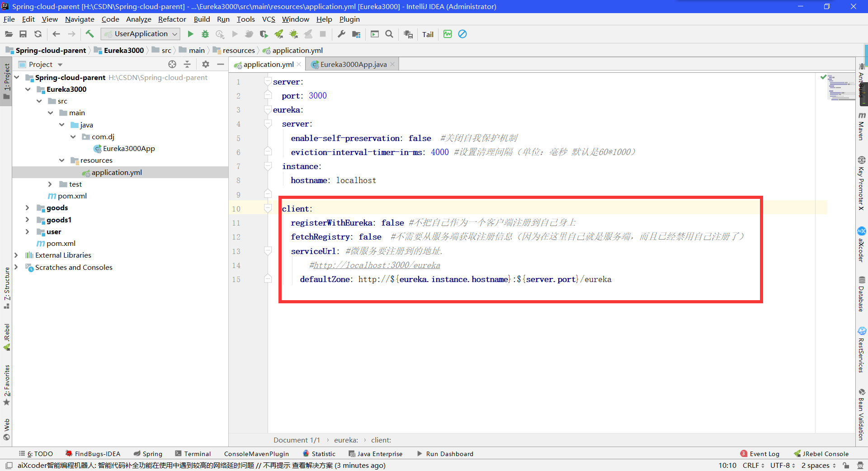
Task: Click the Open folder toolbar icon
Action: pyautogui.click(x=9, y=34)
